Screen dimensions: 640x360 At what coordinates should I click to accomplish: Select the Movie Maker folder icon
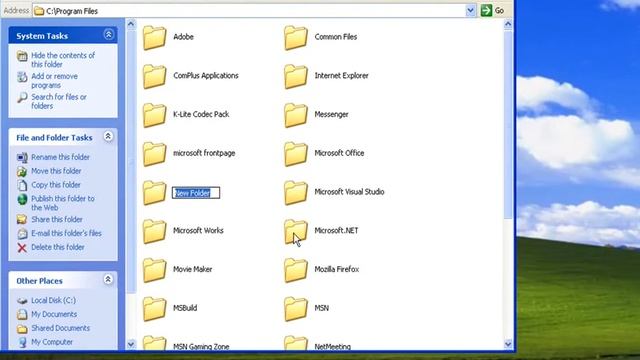click(x=154, y=271)
